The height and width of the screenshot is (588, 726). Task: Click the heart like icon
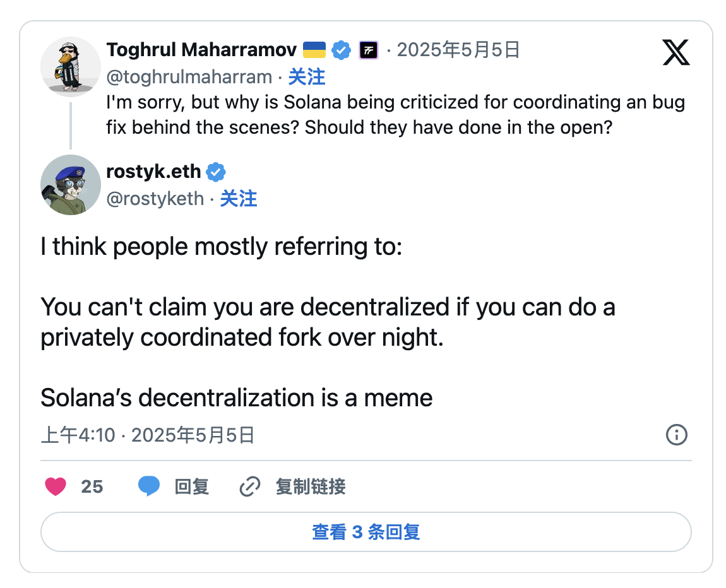[56, 486]
